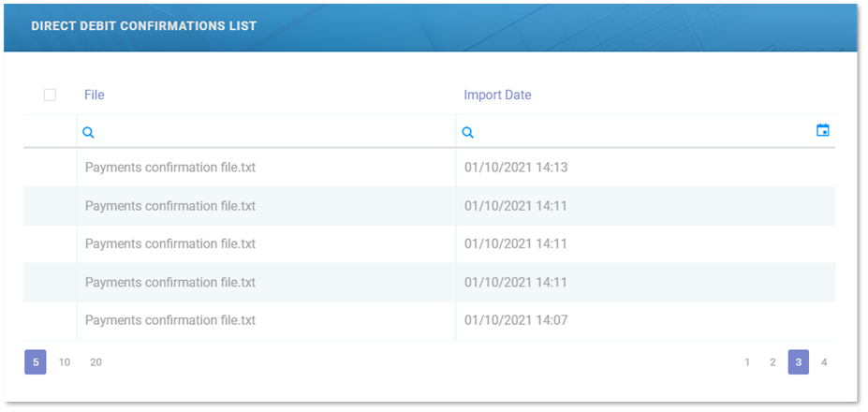Set page size to 5 rows
The image size is (868, 412).
(x=36, y=362)
